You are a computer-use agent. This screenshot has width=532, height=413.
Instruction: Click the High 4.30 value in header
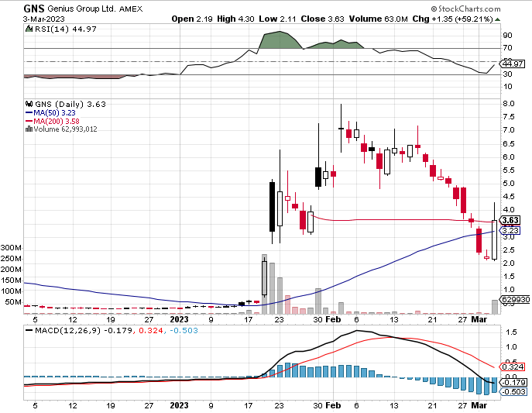(x=235, y=19)
